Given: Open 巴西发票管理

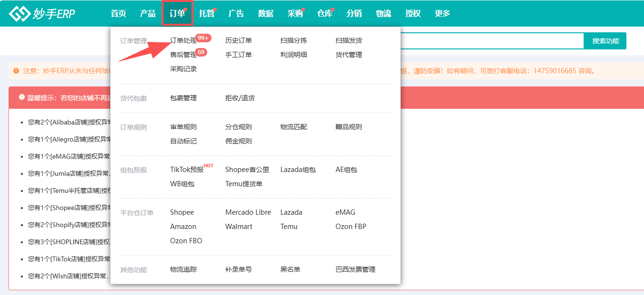Looking at the screenshot, I should (356, 270).
